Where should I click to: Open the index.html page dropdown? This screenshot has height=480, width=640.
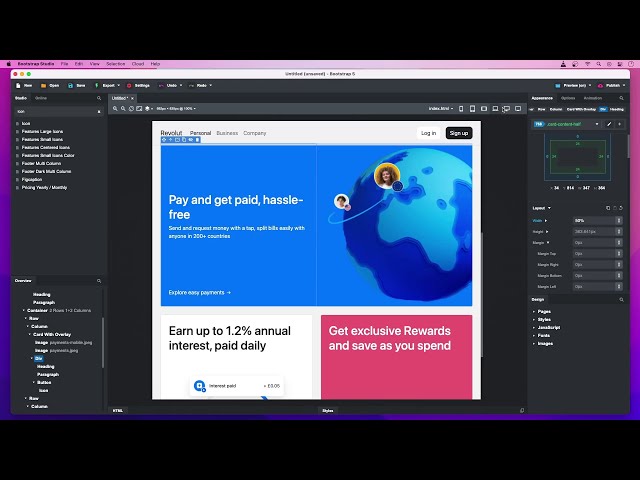point(440,109)
